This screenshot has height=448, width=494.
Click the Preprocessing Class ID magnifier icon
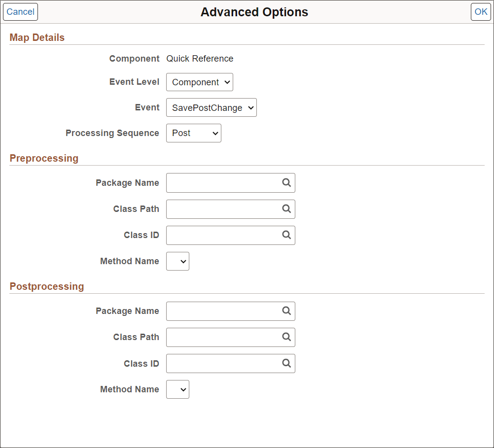point(286,235)
